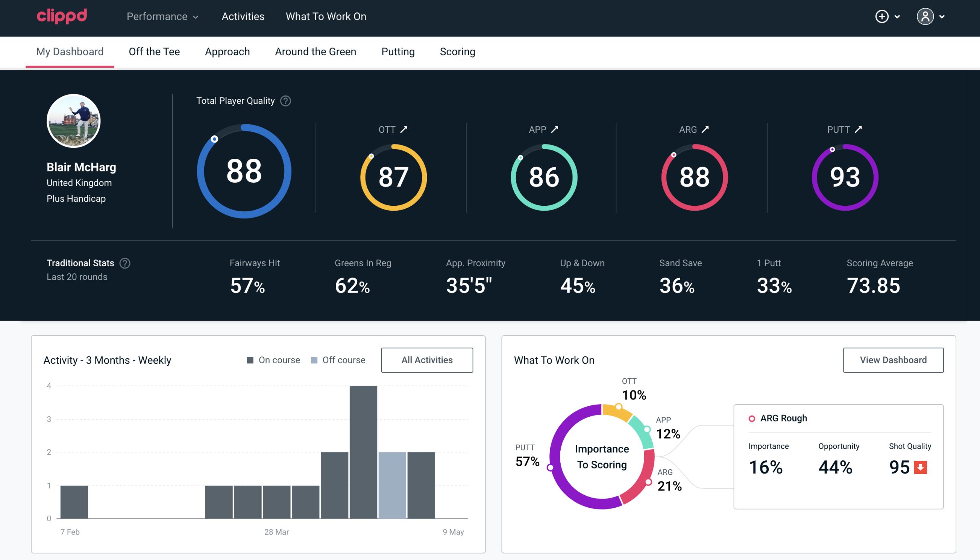
Task: Click the Total Player Quality help icon
Action: pos(285,101)
